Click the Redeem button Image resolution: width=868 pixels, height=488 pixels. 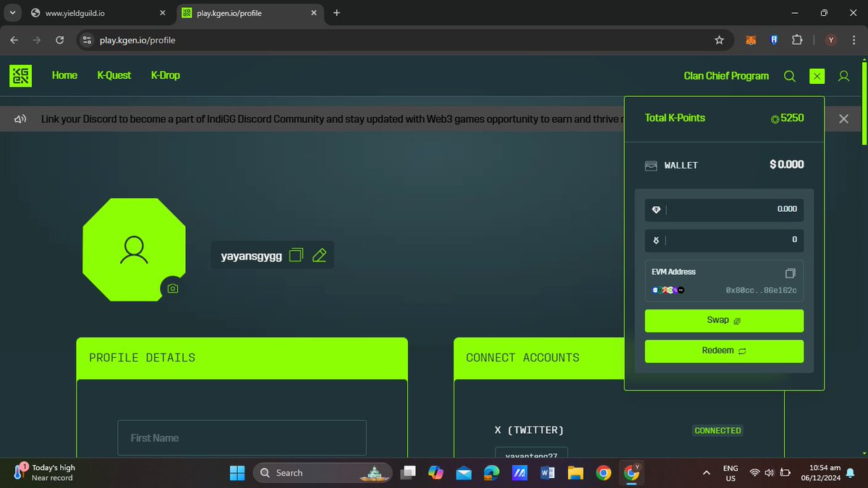pos(724,351)
